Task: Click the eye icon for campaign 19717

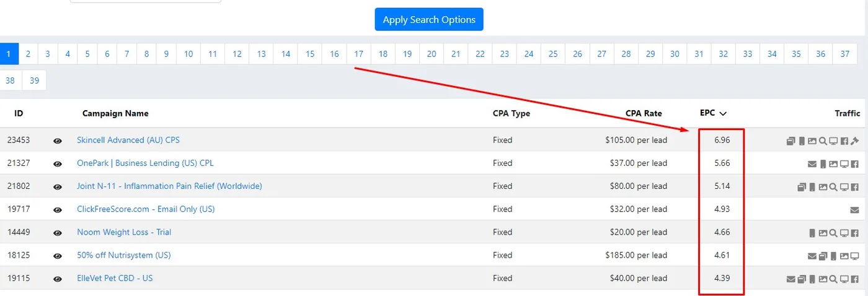Action: click(58, 210)
